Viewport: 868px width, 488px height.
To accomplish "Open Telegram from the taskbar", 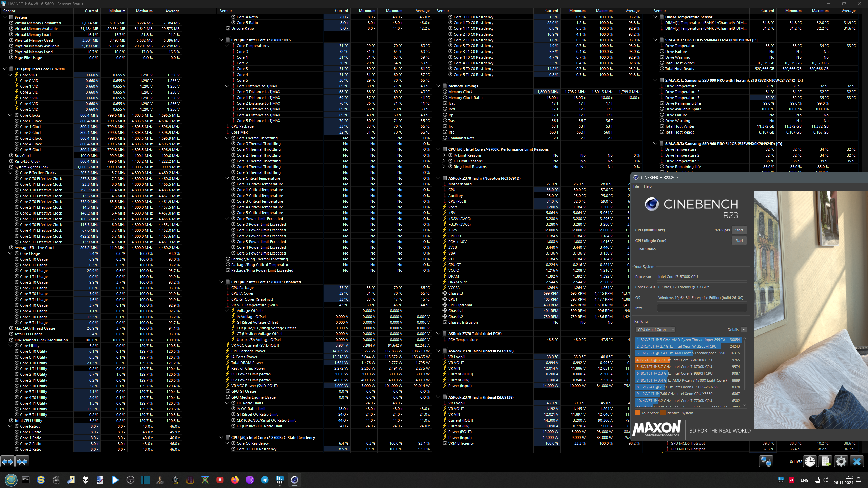I will (x=264, y=480).
